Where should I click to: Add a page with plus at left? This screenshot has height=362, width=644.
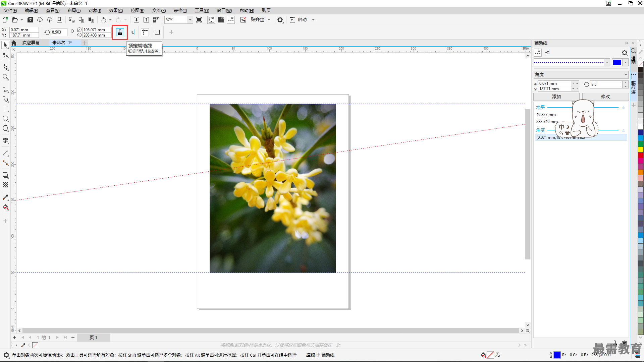coord(14,338)
